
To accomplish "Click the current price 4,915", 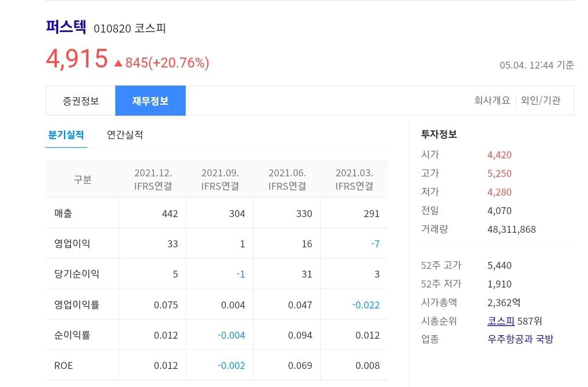I will (x=77, y=58).
